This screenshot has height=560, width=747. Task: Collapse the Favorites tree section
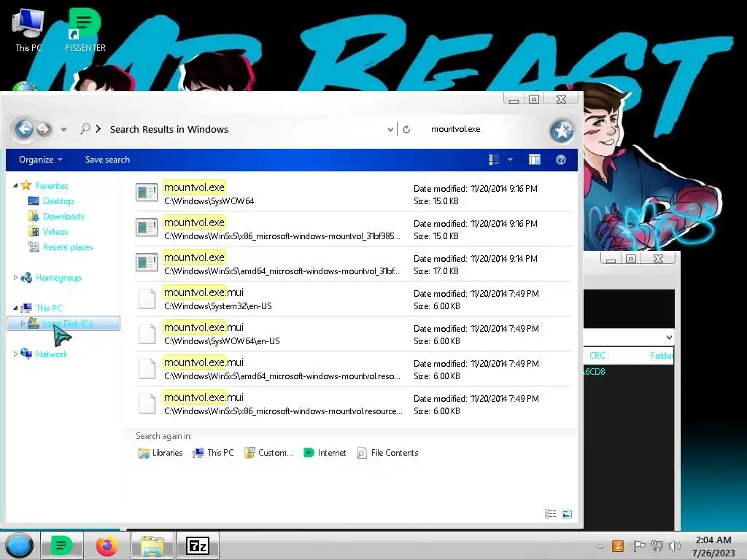[15, 186]
